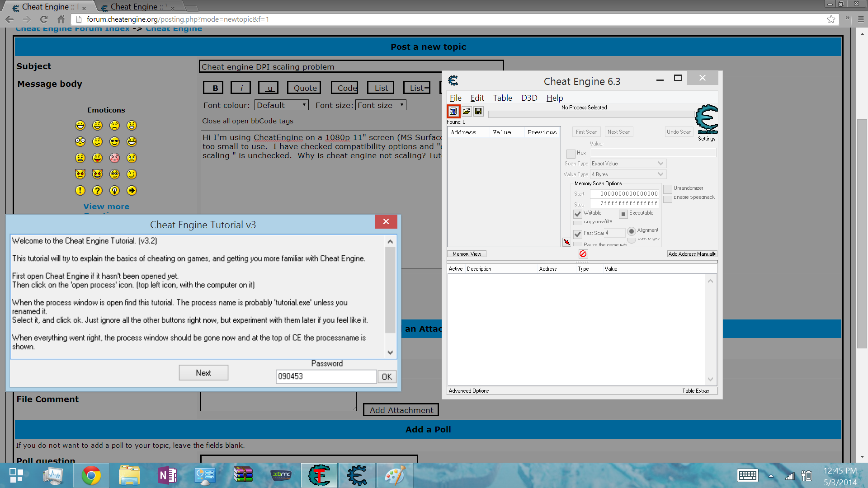Open the D3D menu
This screenshot has width=868, height=488.
click(529, 98)
